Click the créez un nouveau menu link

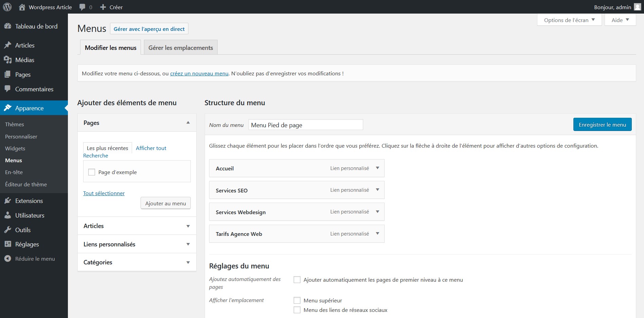point(199,73)
